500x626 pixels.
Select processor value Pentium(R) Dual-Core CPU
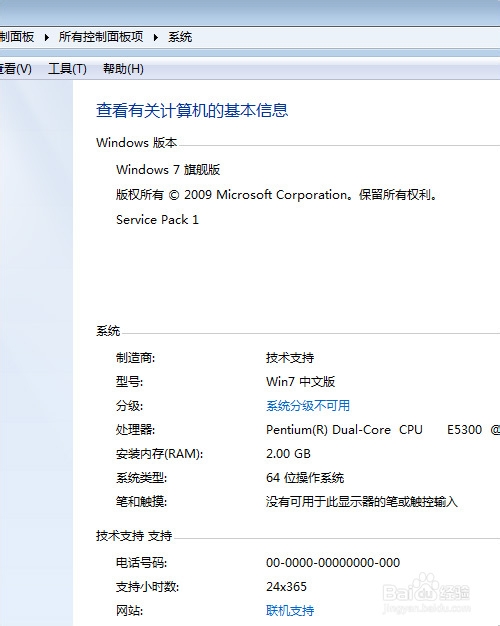click(344, 430)
